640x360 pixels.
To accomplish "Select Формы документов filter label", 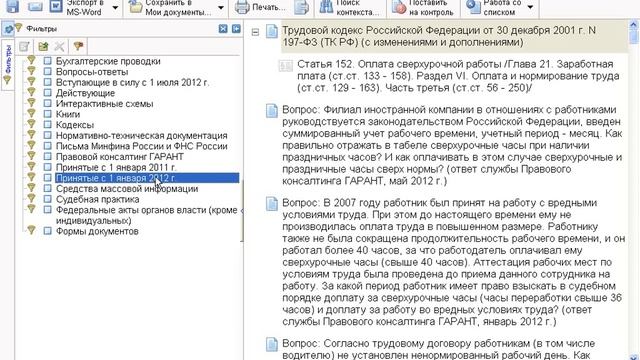I will point(97,231).
